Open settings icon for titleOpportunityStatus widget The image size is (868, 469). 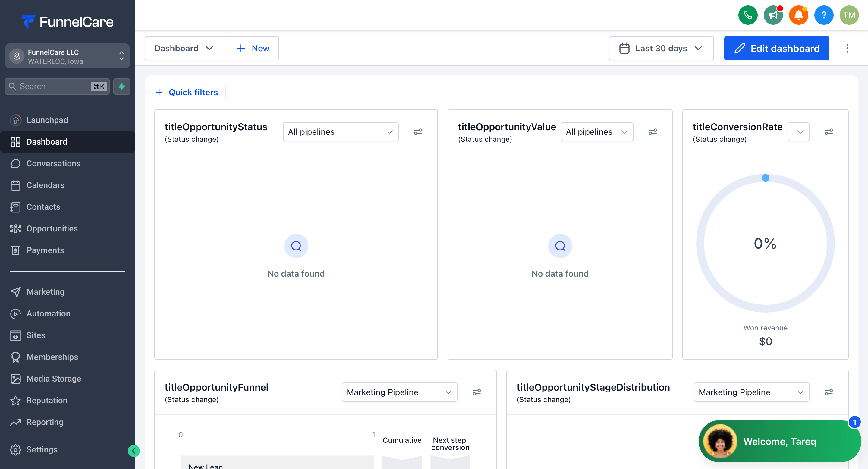(x=418, y=132)
